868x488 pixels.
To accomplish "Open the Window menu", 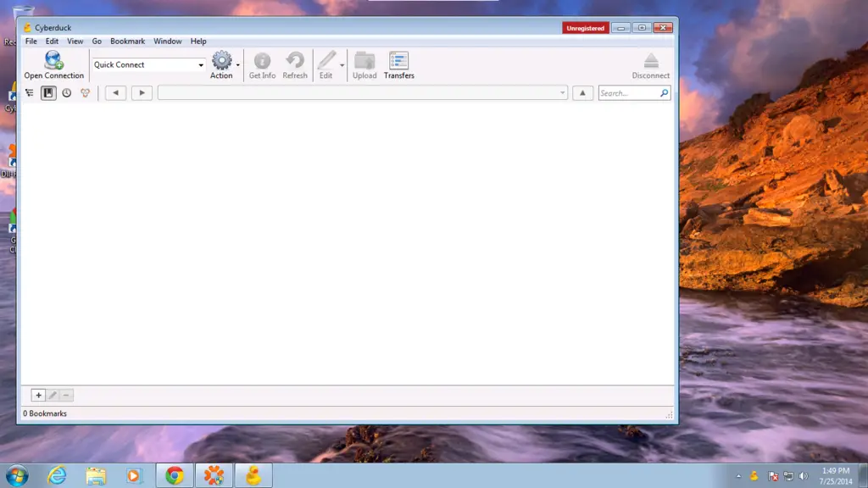I will [x=168, y=41].
